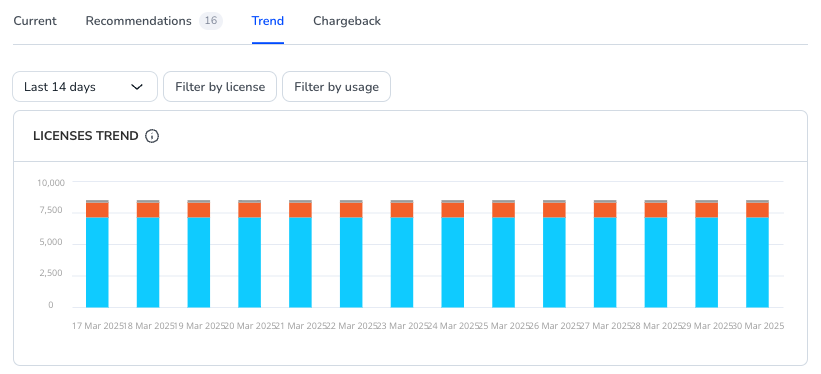
Task: Click the LICENSES TREND heading
Action: pos(86,136)
